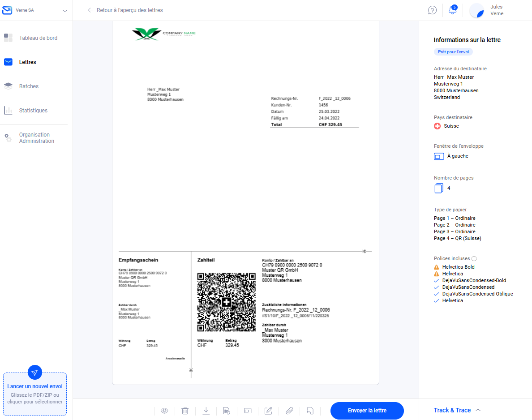Return via Retour à l'aperçu des lettres

(125, 10)
